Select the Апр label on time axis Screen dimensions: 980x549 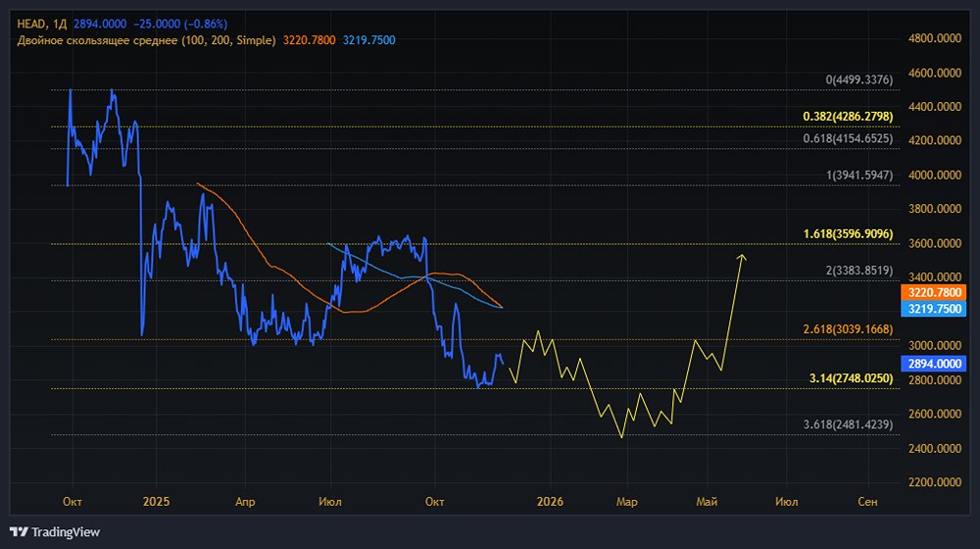245,502
